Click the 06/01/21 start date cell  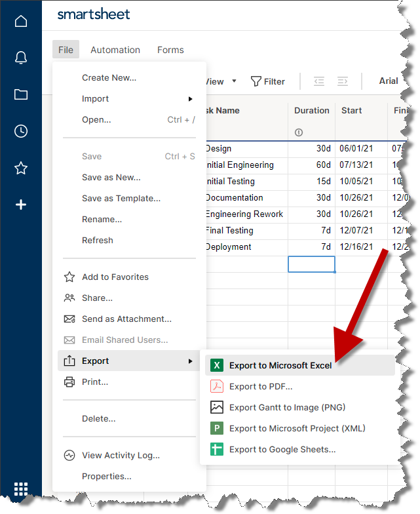pyautogui.click(x=361, y=148)
